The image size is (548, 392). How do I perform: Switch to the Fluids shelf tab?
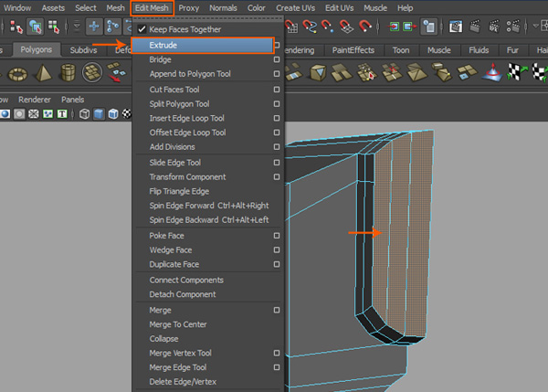(x=479, y=50)
